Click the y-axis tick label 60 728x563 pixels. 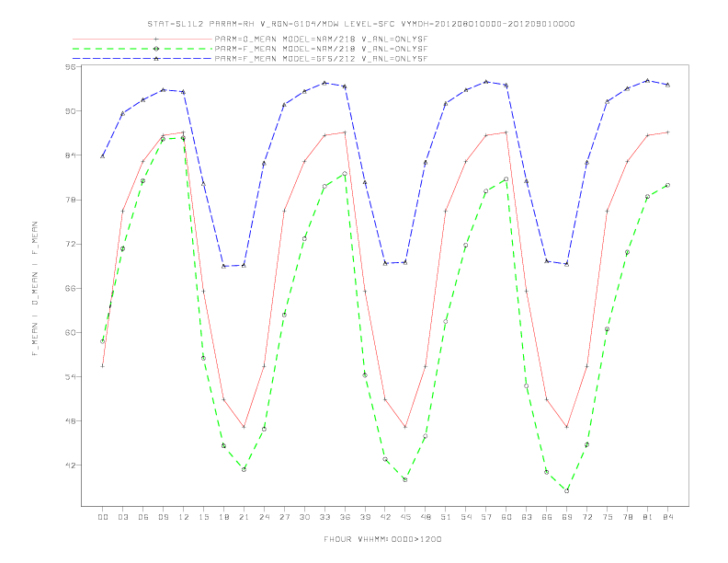[x=70, y=333]
